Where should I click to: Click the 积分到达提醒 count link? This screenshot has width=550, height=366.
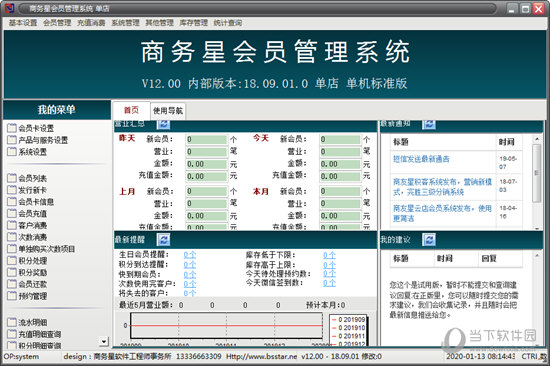[x=190, y=264]
